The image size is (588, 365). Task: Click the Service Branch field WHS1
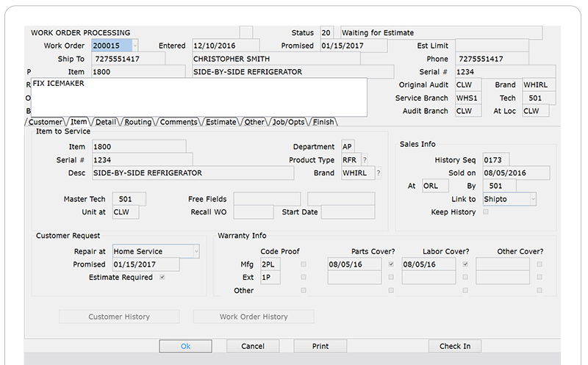[468, 98]
